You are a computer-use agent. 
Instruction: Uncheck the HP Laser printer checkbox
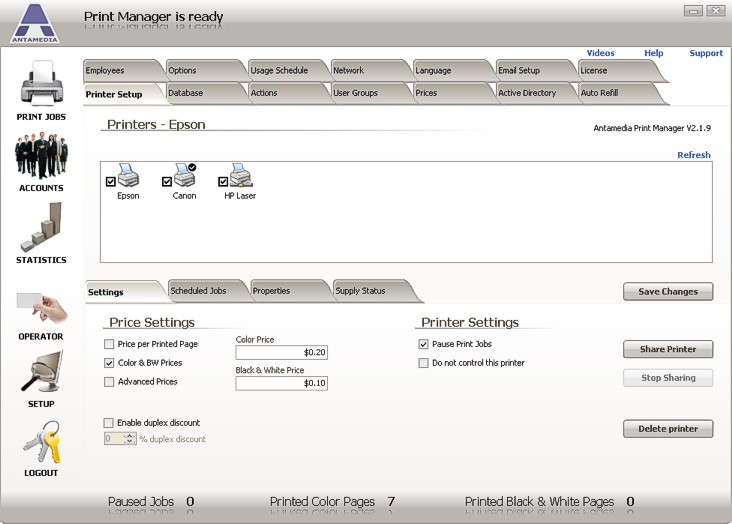pos(223,182)
